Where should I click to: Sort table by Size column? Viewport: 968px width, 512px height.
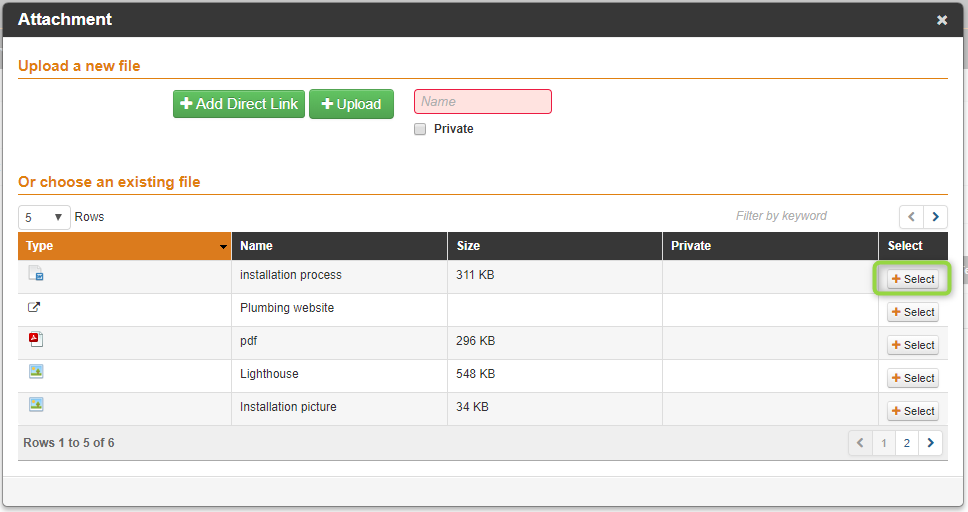555,246
